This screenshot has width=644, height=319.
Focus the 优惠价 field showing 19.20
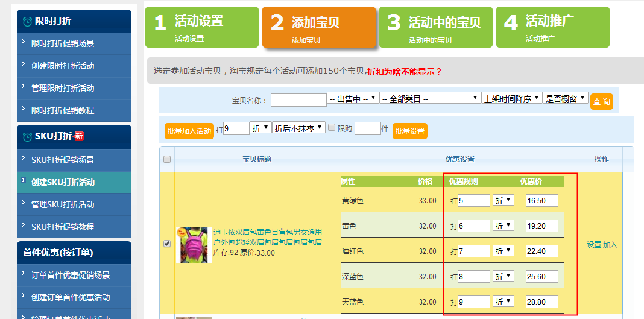[x=541, y=226]
